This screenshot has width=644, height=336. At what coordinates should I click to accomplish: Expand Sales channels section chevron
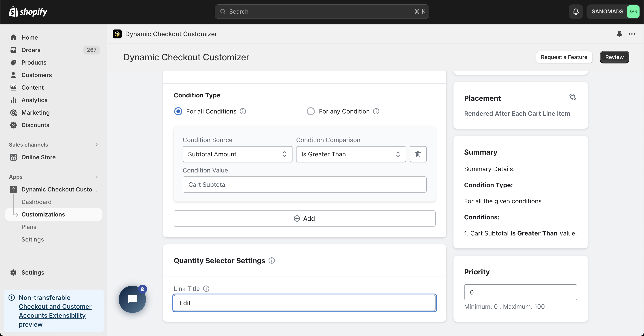tap(97, 145)
